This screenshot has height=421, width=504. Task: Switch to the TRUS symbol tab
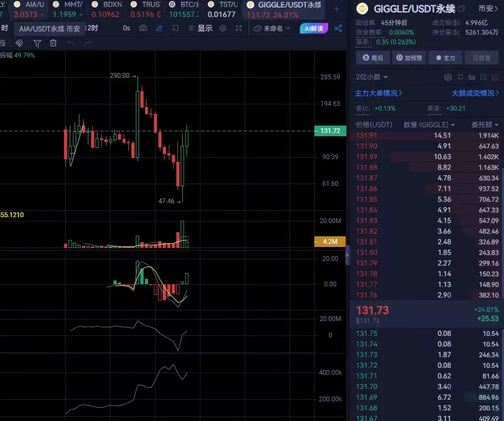click(145, 9)
